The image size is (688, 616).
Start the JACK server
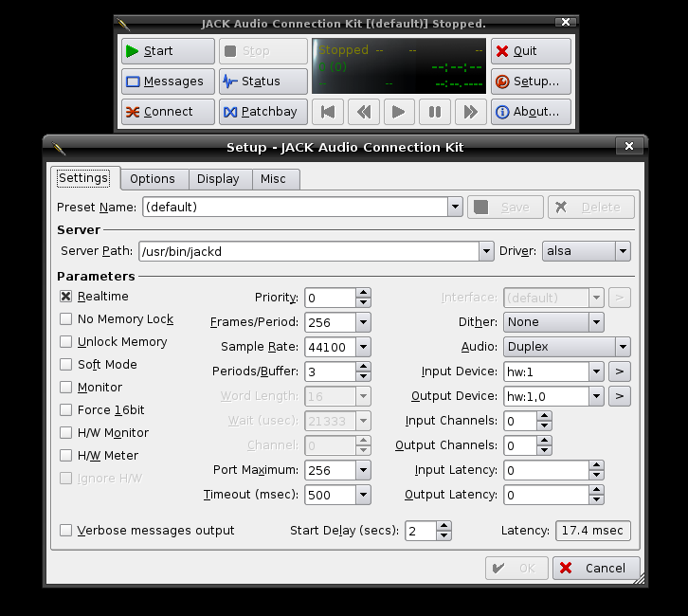(x=168, y=51)
